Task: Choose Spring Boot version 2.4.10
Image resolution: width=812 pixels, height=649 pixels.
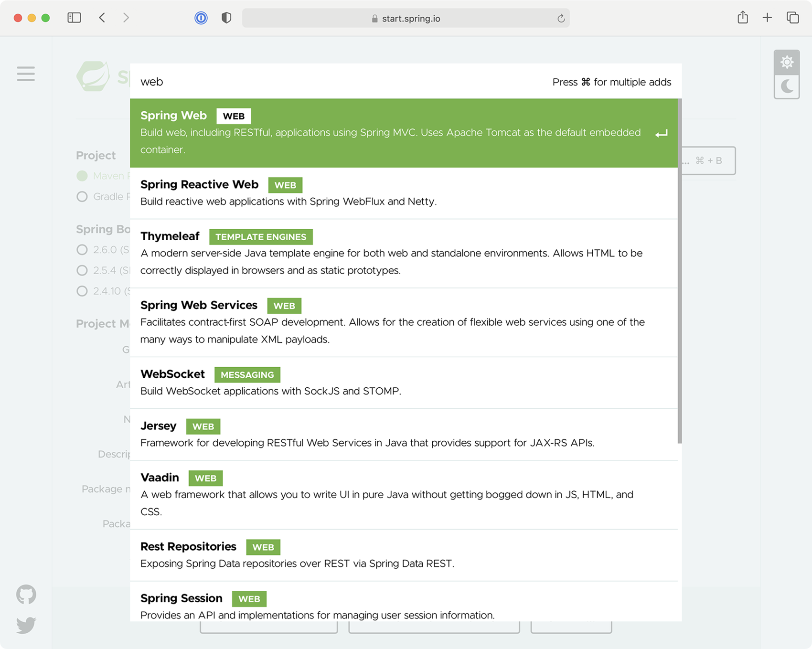Action: tap(82, 291)
